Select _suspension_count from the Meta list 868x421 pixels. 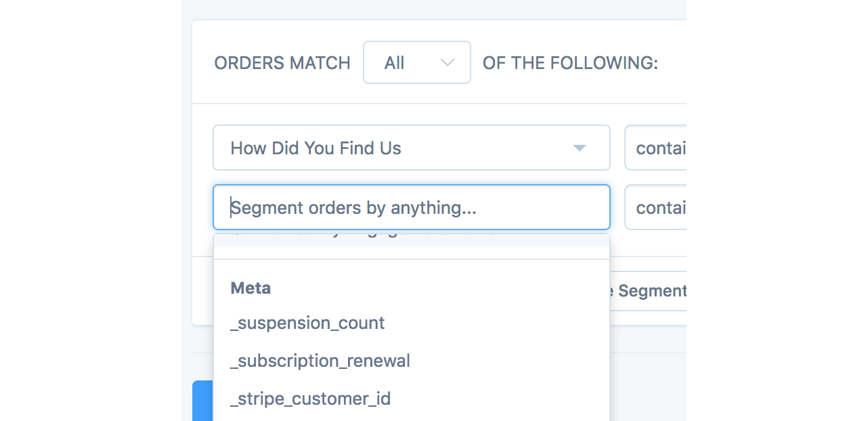307,323
